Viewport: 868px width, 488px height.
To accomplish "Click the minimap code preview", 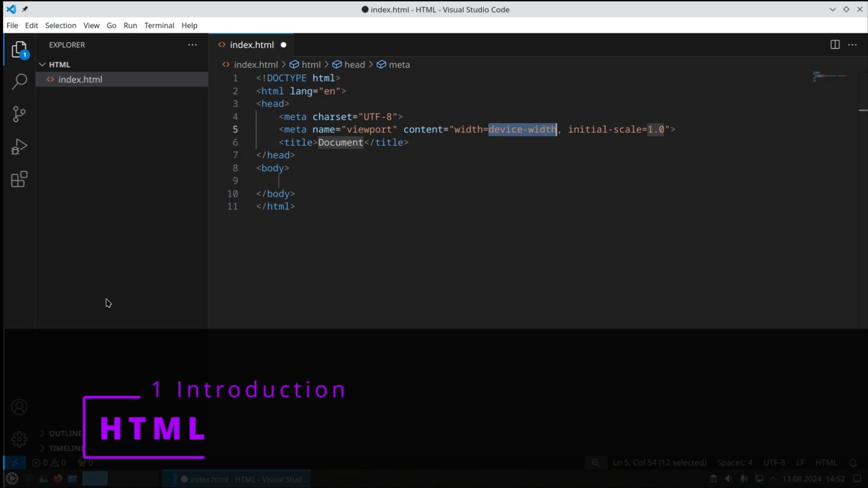I will click(x=830, y=77).
